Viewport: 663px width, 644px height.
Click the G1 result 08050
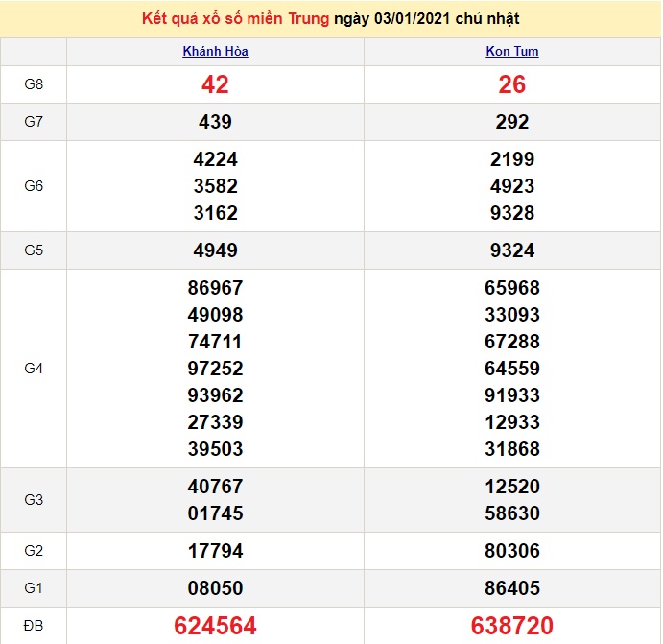215,588
